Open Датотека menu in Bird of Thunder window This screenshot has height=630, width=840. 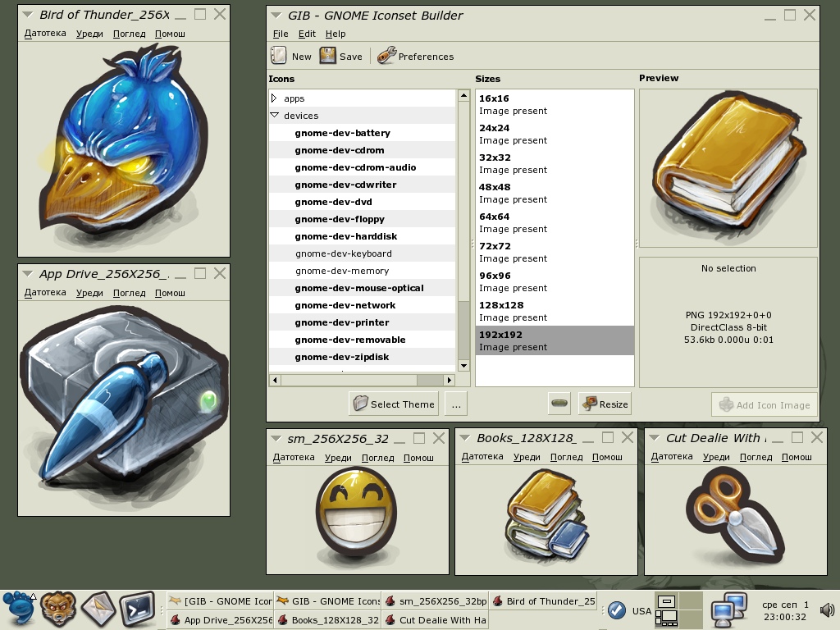click(x=45, y=33)
